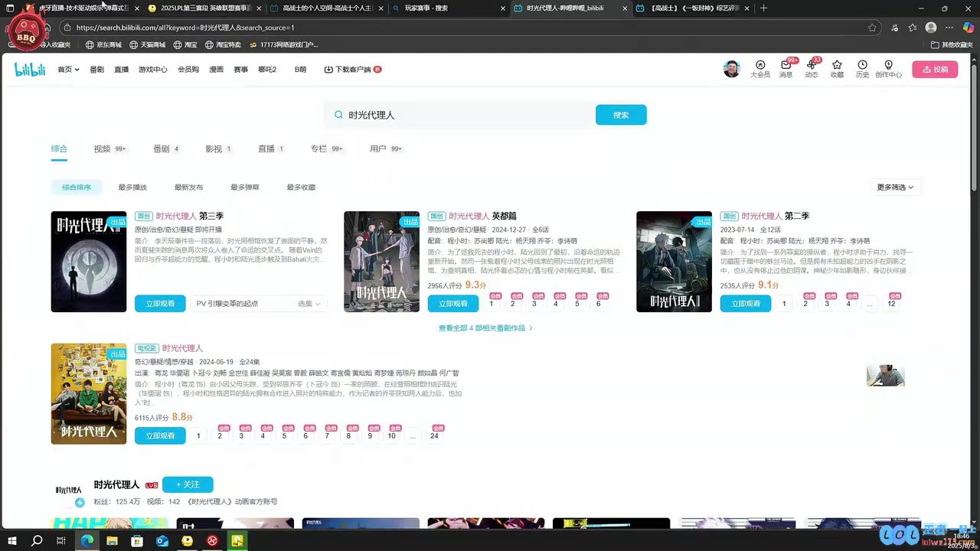
Task: Open Microsoft Store from taskbar
Action: coord(137,540)
